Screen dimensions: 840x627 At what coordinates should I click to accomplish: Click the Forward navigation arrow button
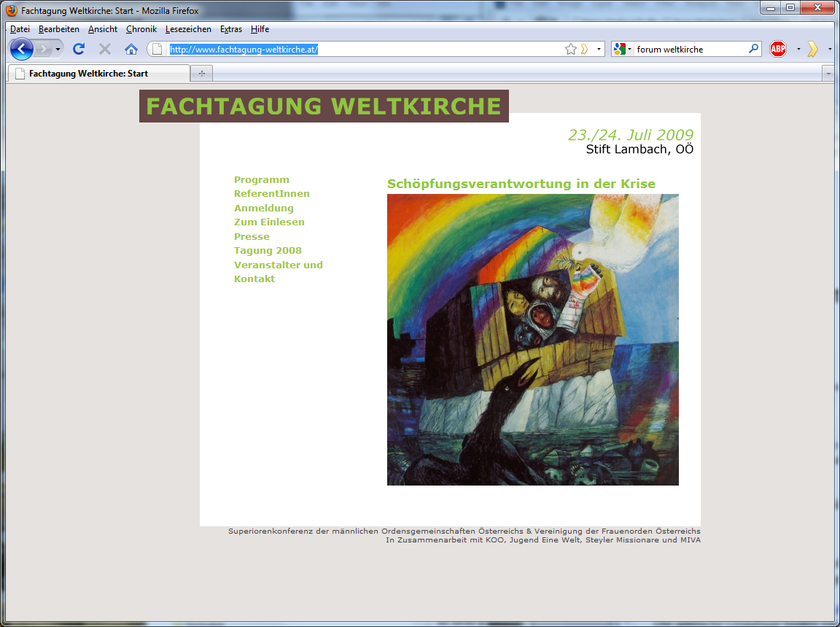[43, 50]
